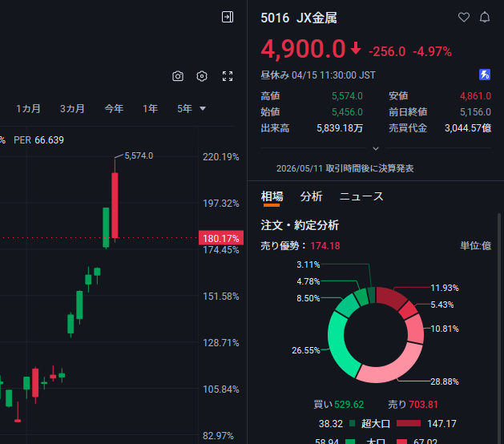Select the 3カ月 chart range
Image resolution: width=504 pixels, height=444 pixels.
click(x=72, y=109)
